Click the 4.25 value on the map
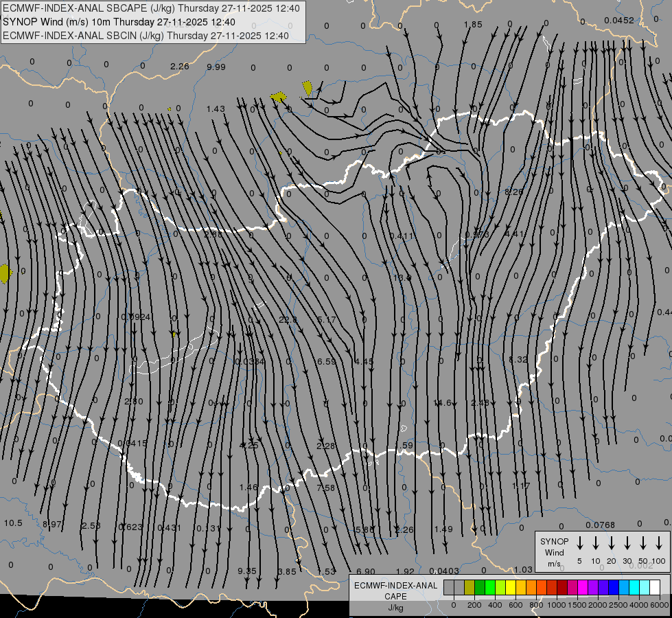672x618 pixels. (x=248, y=446)
